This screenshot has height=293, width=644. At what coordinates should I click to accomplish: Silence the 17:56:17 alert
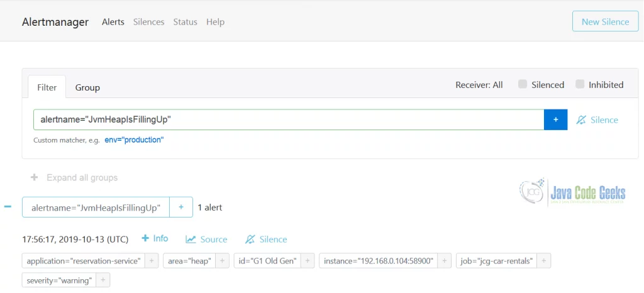tap(266, 240)
